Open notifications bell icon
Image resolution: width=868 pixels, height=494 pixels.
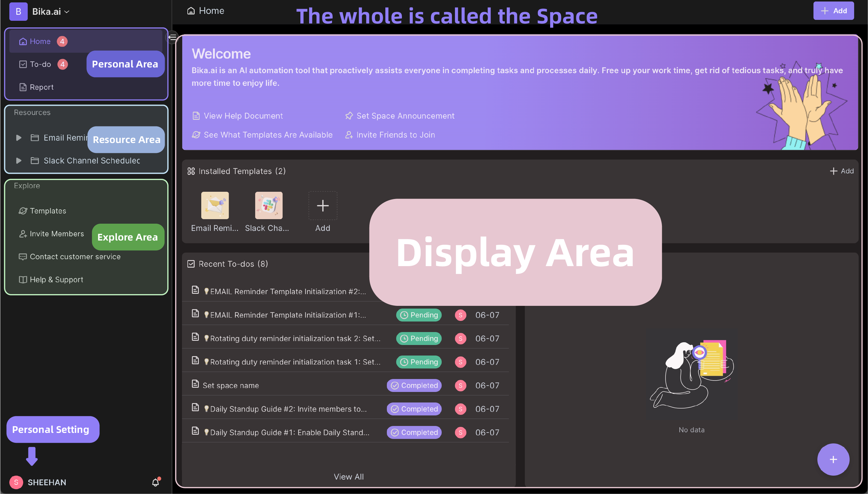click(155, 482)
